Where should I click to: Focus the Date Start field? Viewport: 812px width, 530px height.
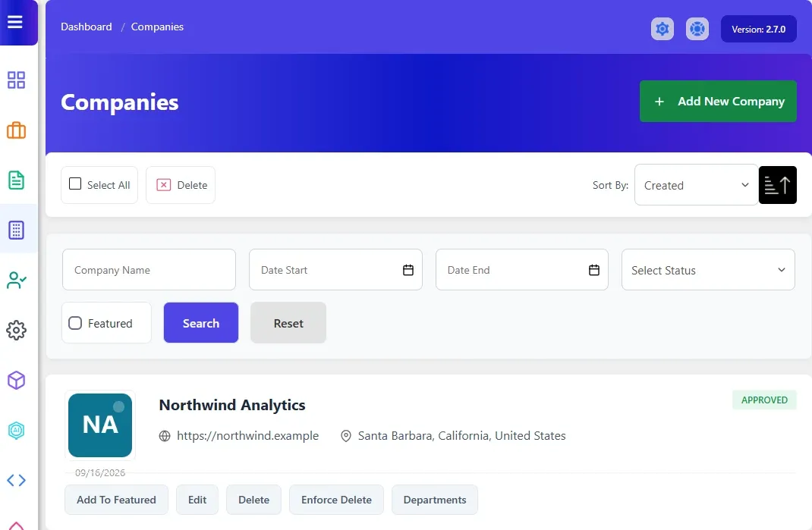point(335,270)
